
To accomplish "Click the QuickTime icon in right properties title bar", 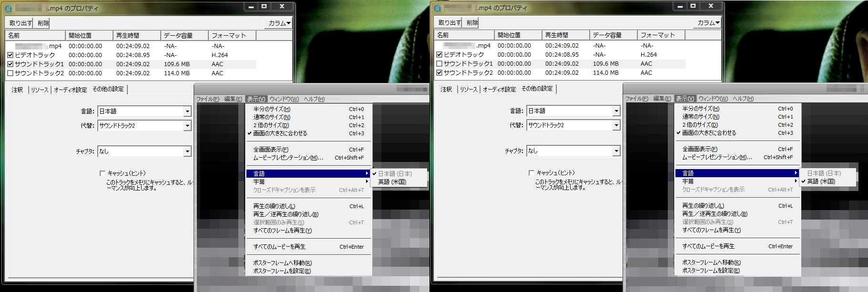I will tap(438, 8).
